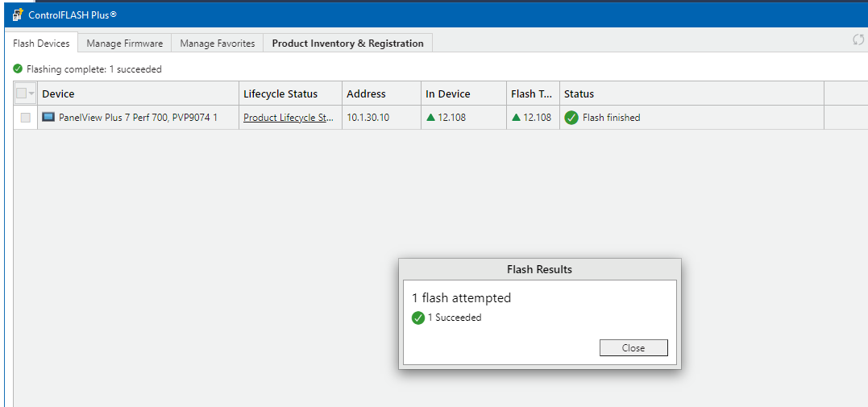Switch to the Flash Devices tab
The image size is (868, 407).
(x=42, y=44)
